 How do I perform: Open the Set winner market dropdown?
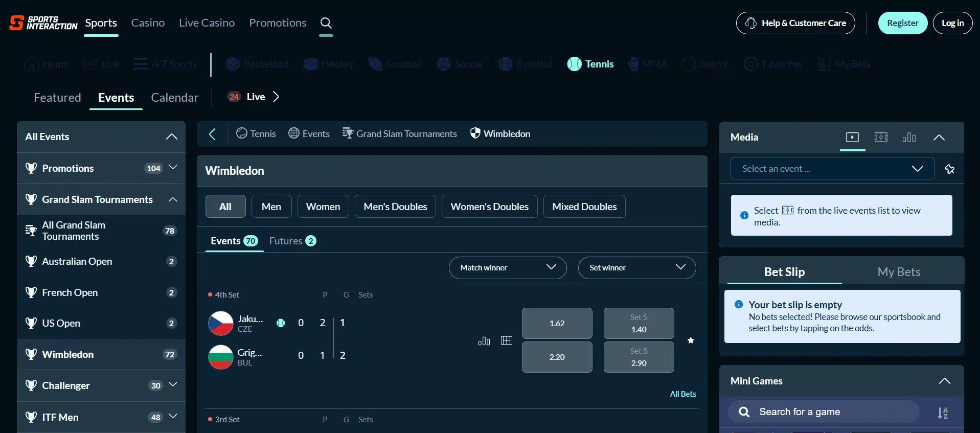tap(637, 268)
